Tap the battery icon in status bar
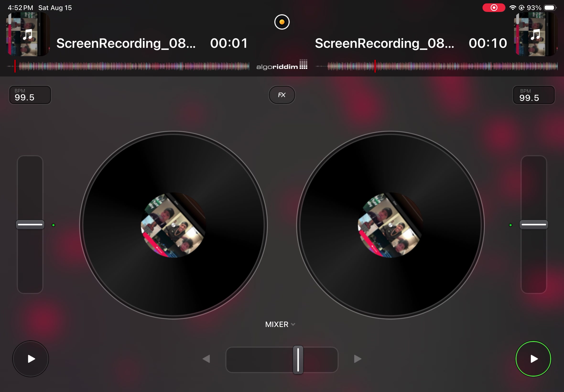The image size is (564, 392). (550, 8)
